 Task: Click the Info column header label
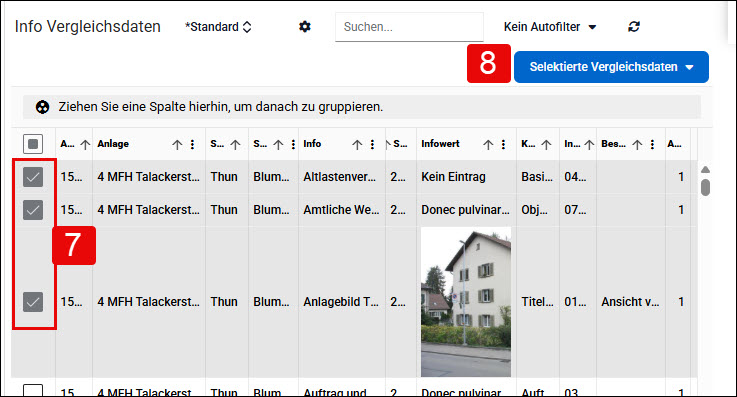click(x=312, y=144)
